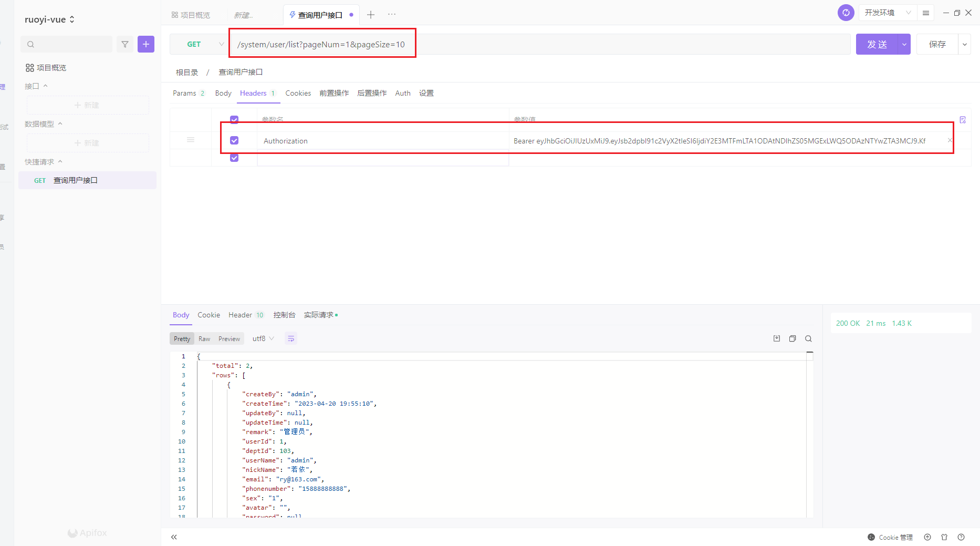Switch to the request Cookies tab

pos(298,93)
